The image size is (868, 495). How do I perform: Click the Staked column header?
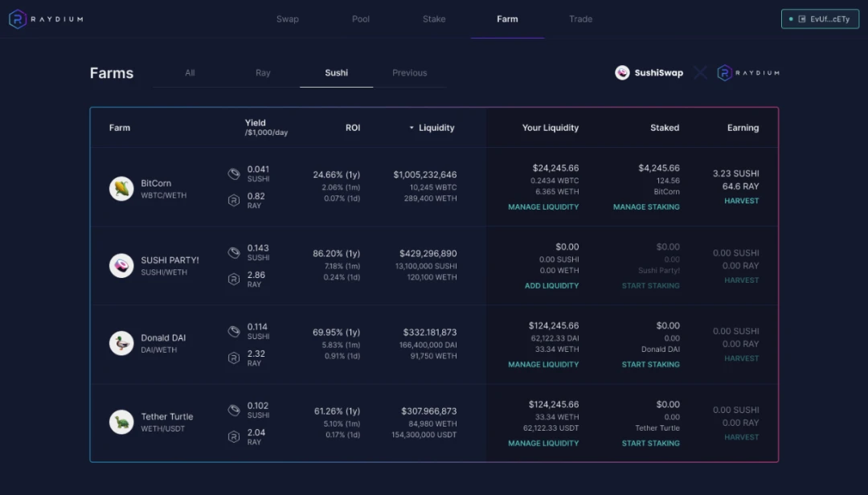tap(665, 128)
